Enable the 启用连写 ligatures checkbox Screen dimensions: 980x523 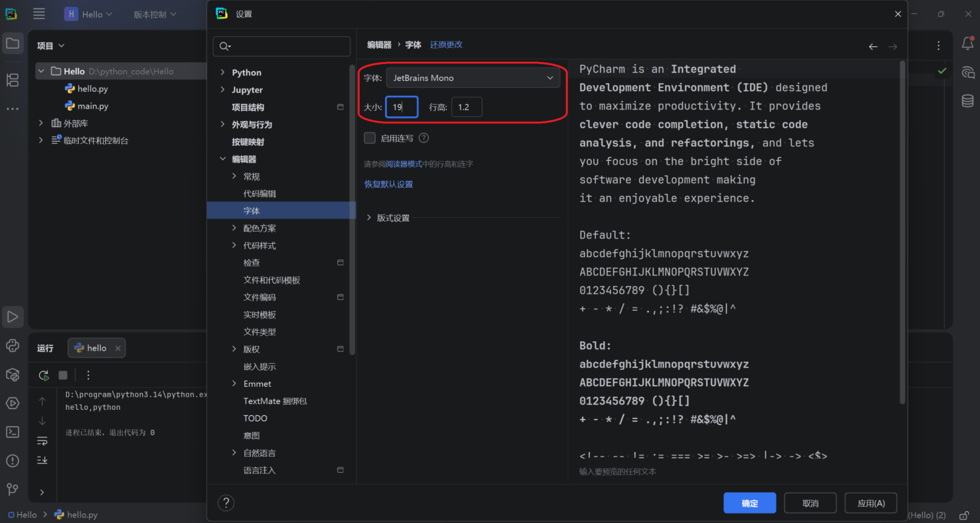coord(369,138)
